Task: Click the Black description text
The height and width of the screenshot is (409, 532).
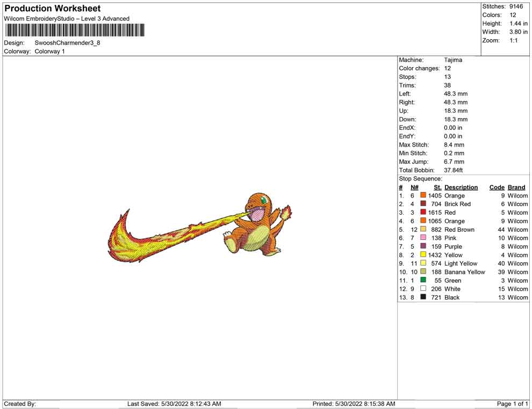Action: click(x=452, y=297)
